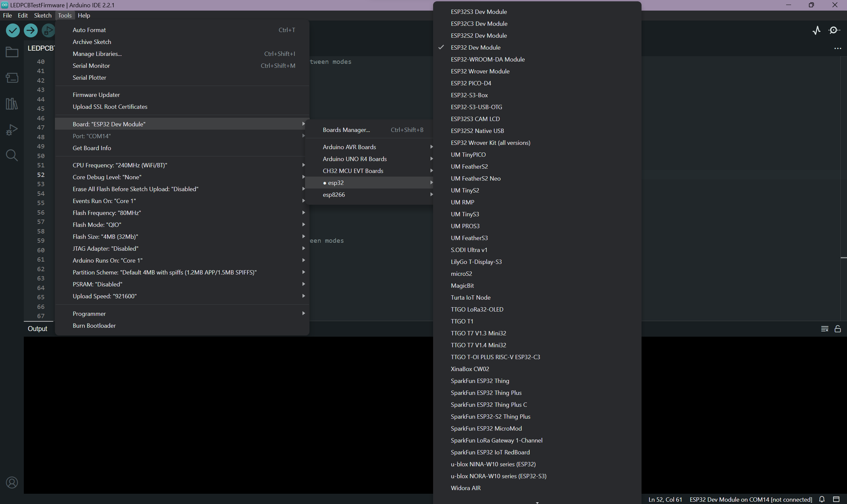Image resolution: width=847 pixels, height=504 pixels.
Task: Open Boards Manager... submenu entry
Action: (369, 130)
